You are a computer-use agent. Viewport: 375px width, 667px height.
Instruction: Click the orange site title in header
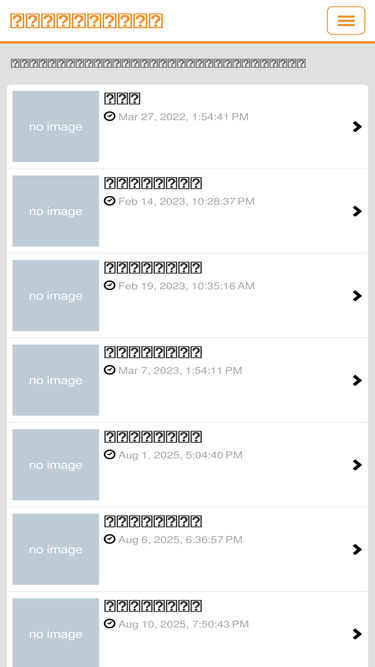click(87, 21)
